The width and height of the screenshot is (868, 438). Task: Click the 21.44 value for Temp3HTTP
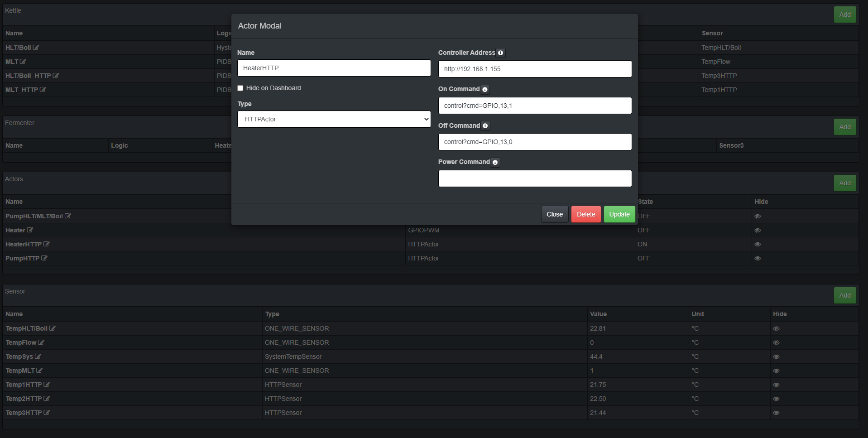[x=598, y=413]
